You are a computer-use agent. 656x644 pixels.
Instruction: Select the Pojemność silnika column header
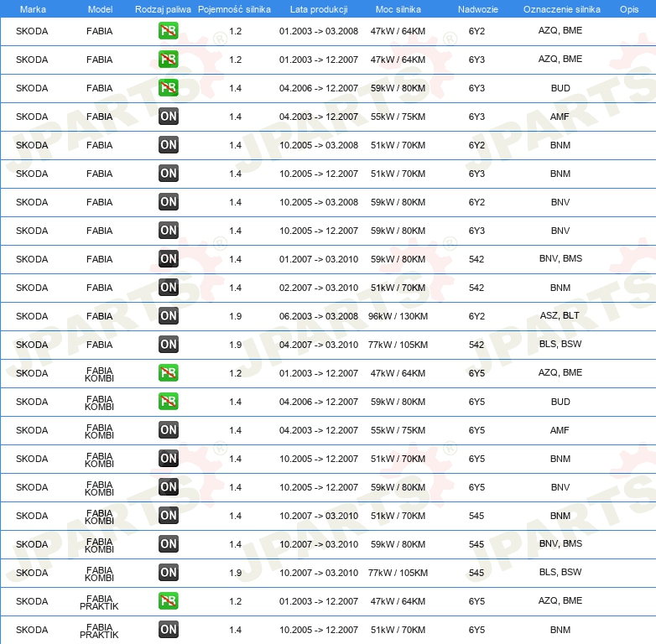(234, 9)
